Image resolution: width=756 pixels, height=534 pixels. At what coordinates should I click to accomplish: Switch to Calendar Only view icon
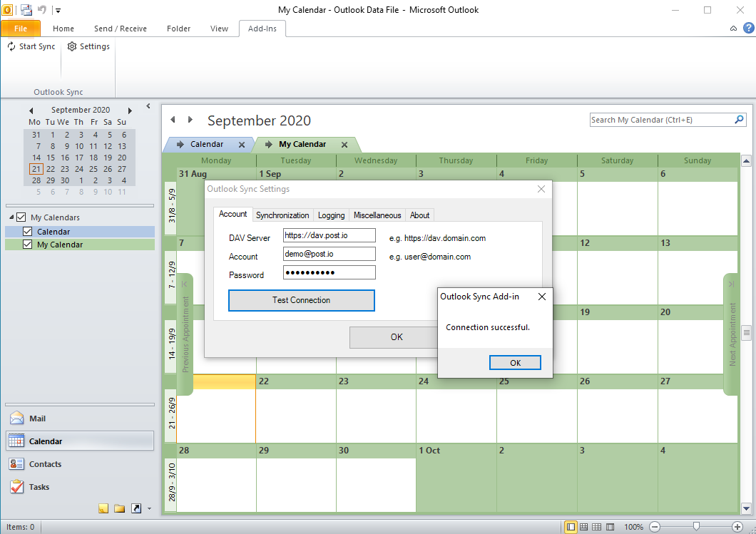[596, 527]
